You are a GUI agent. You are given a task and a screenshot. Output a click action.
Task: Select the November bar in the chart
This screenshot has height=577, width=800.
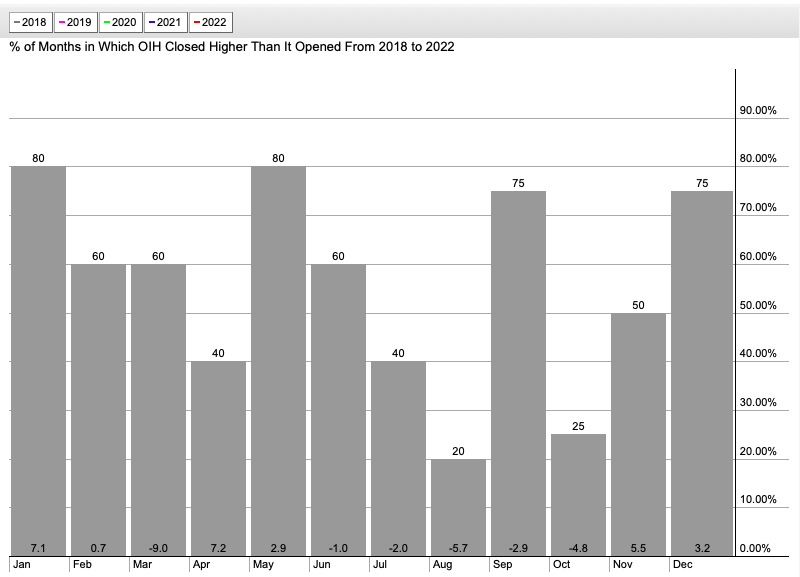pyautogui.click(x=638, y=435)
